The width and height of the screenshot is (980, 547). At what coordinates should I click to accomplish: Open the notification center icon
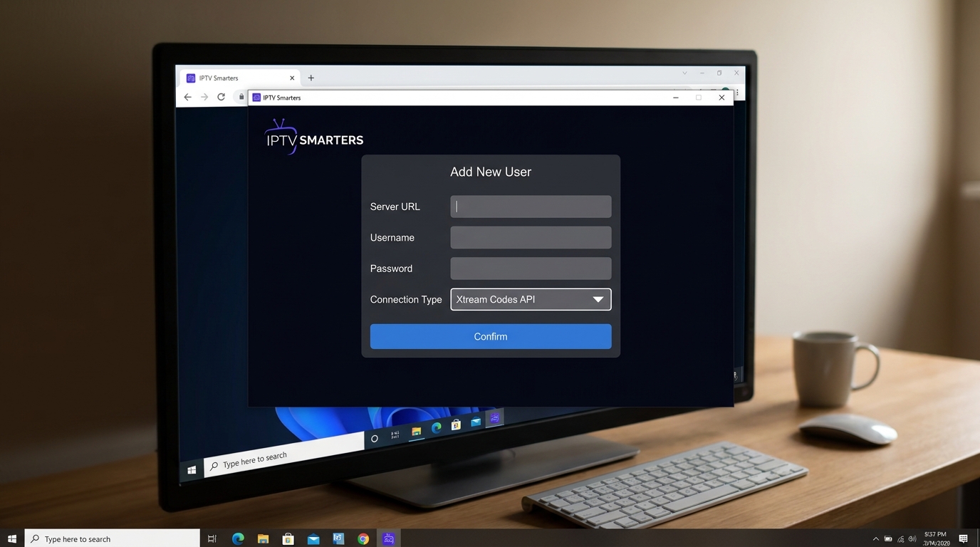(x=964, y=538)
